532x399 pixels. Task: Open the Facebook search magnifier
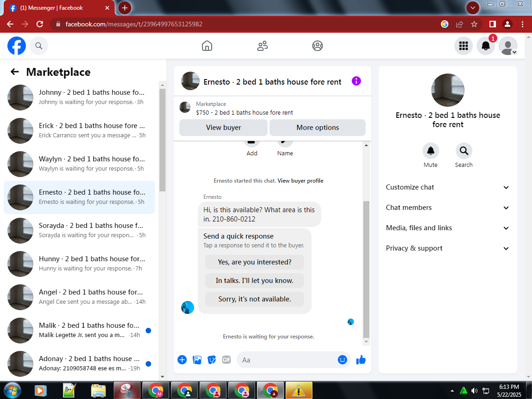point(39,46)
